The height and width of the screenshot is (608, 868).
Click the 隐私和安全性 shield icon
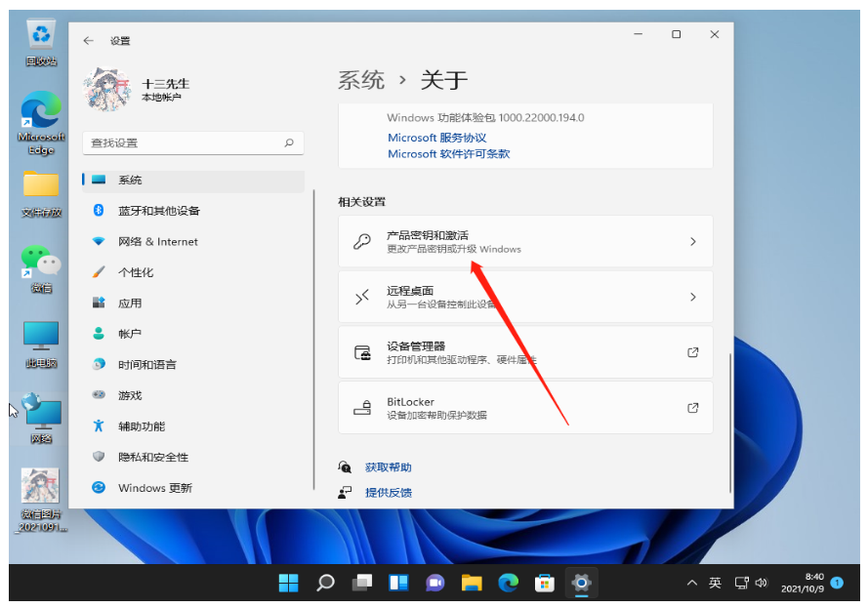pos(99,457)
